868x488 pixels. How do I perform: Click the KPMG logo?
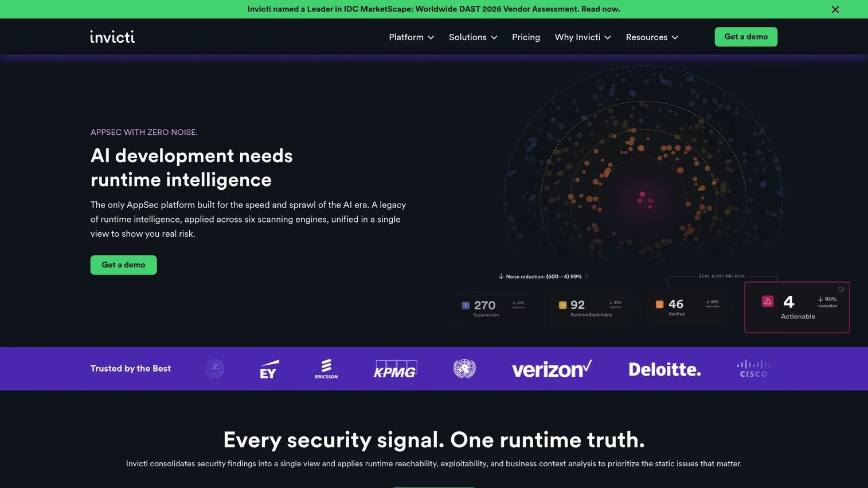(x=395, y=369)
